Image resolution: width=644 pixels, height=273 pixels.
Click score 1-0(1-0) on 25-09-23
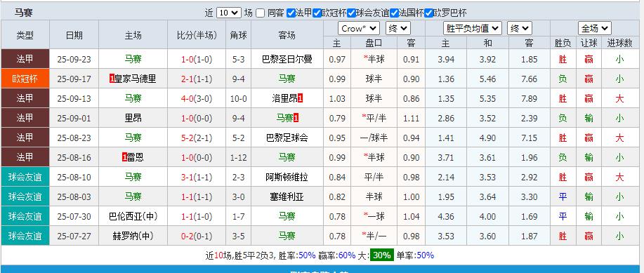click(x=197, y=60)
